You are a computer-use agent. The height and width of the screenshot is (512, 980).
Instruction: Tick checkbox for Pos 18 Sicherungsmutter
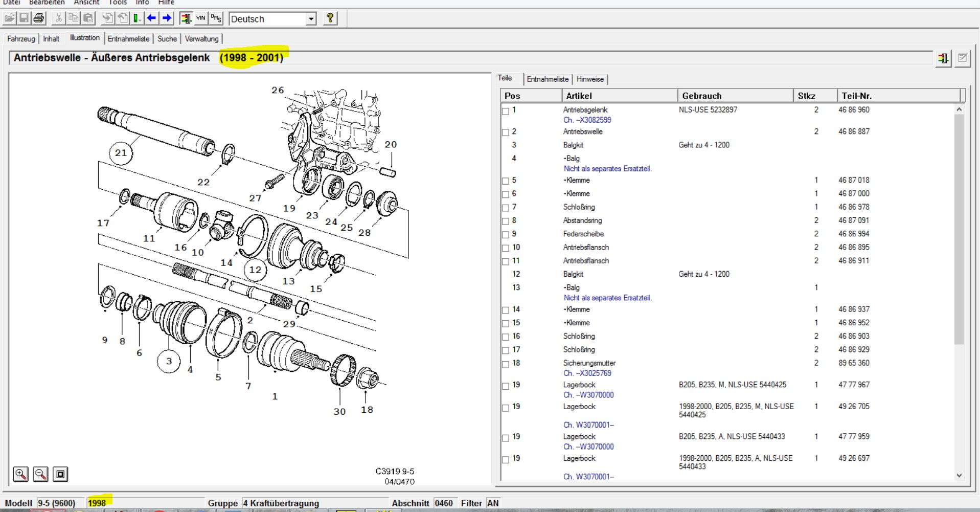(x=506, y=364)
